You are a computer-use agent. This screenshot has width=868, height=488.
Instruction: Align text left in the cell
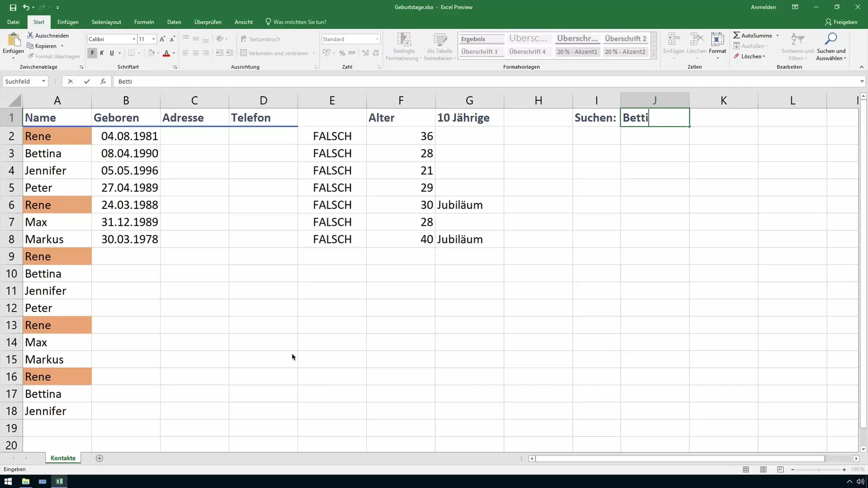click(186, 53)
